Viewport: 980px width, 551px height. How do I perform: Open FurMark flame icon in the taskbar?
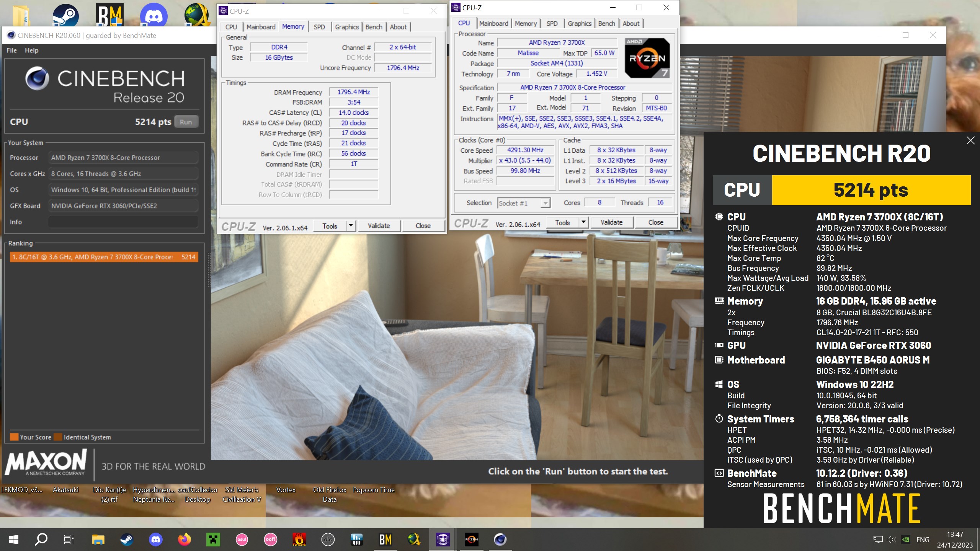(x=299, y=540)
